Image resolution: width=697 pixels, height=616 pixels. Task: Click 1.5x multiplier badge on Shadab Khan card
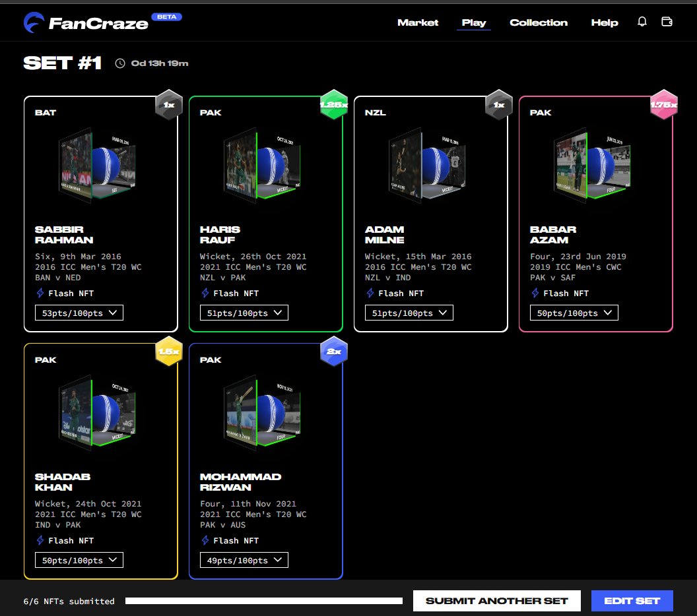pos(169,352)
